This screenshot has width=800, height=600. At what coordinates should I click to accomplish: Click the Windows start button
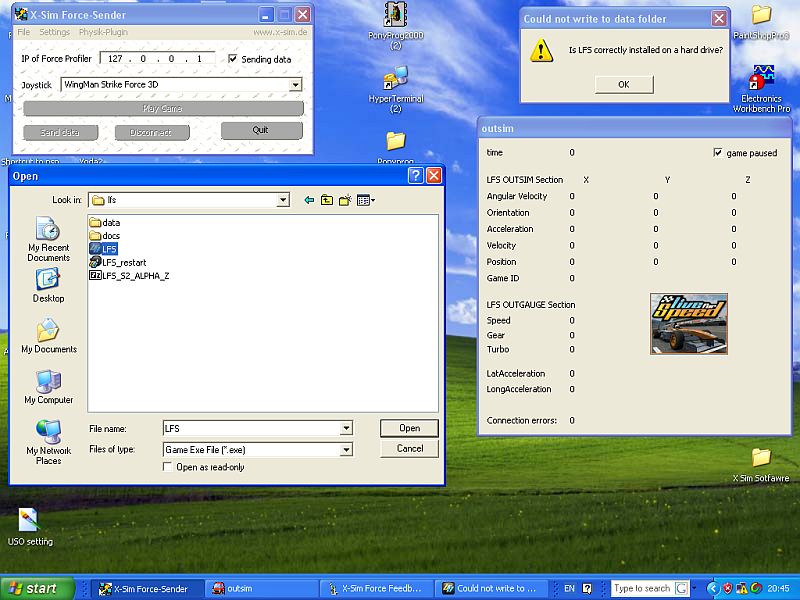click(x=37, y=588)
